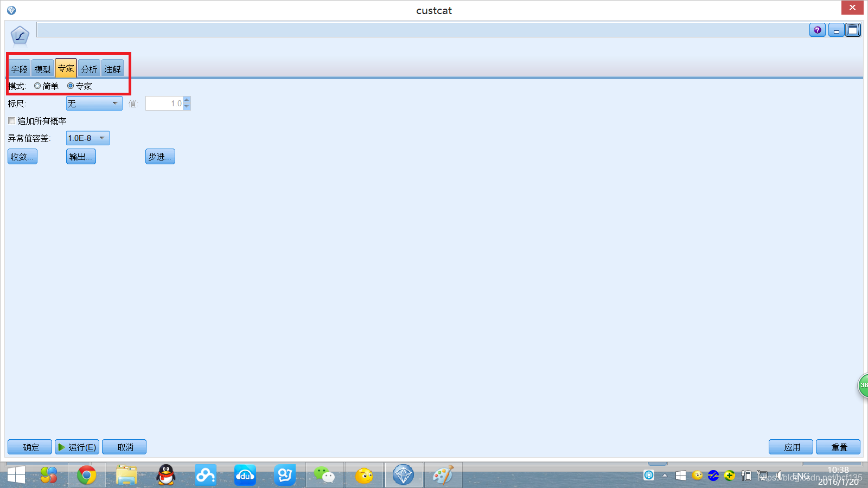
Task: Open the blue 'du' cloud icon in taskbar
Action: pyautogui.click(x=245, y=476)
